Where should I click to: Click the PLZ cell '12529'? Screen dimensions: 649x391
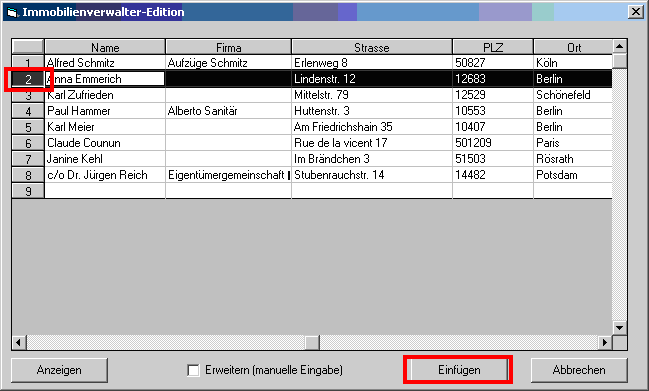(493, 95)
